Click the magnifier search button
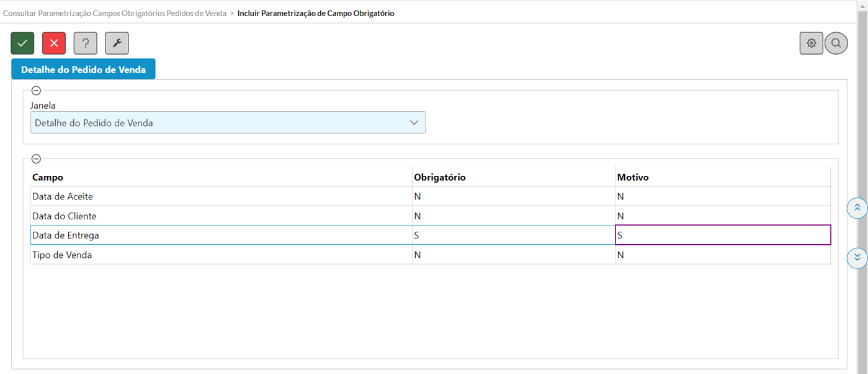The height and width of the screenshot is (374, 868). (836, 43)
